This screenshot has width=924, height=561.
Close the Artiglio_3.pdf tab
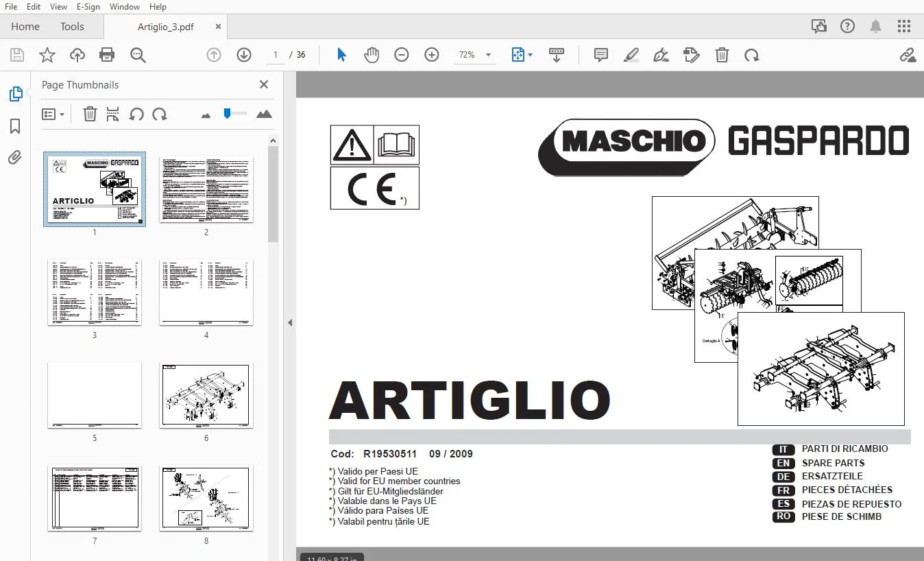point(218,26)
